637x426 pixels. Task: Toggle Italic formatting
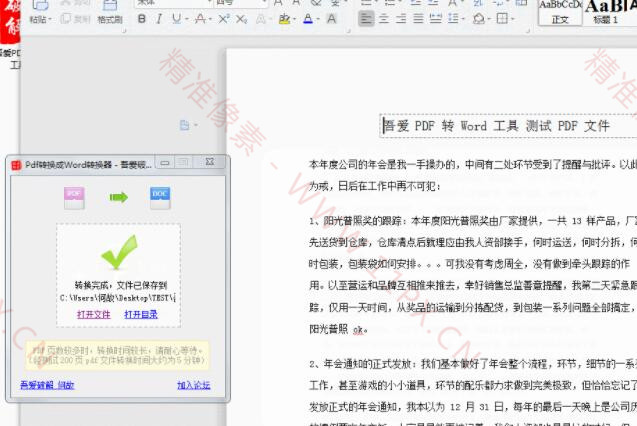coord(159,19)
